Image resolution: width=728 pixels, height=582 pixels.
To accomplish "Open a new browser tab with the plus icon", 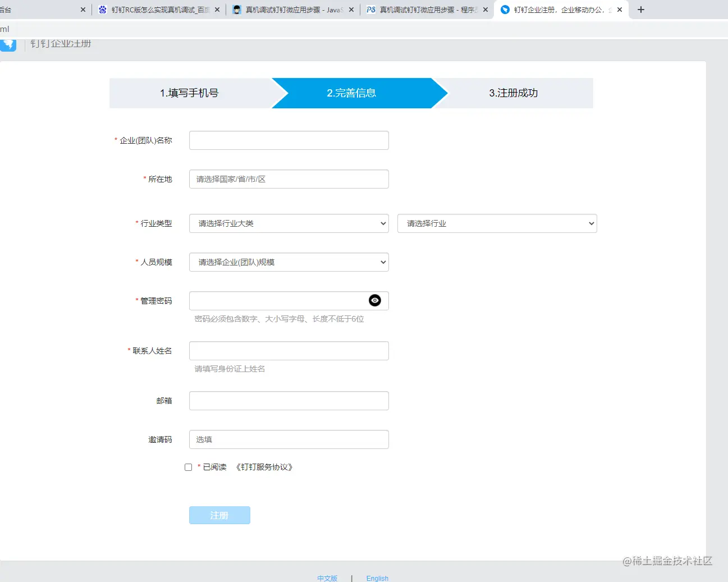I will point(640,10).
